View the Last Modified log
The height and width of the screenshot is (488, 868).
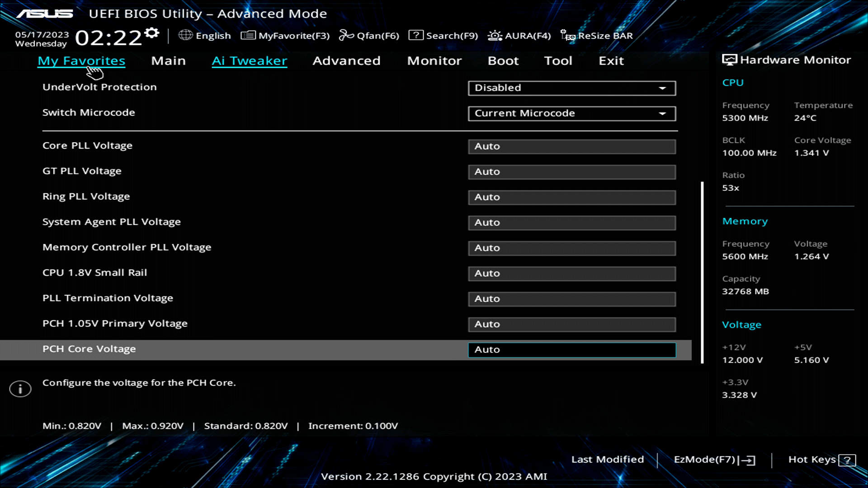click(608, 459)
